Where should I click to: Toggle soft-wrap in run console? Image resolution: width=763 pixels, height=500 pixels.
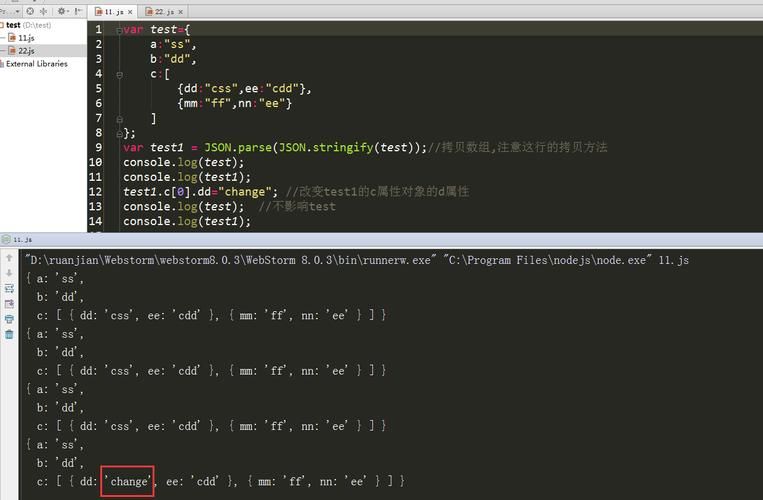(x=9, y=288)
